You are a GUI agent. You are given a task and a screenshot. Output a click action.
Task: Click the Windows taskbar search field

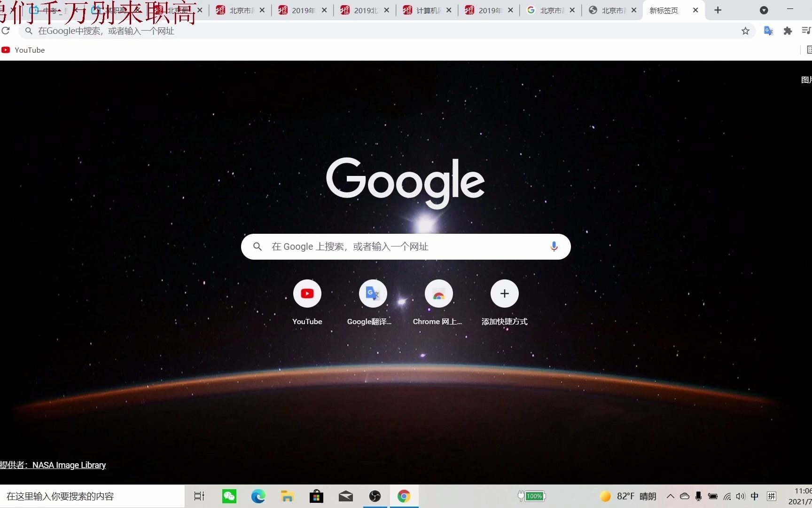(x=92, y=496)
